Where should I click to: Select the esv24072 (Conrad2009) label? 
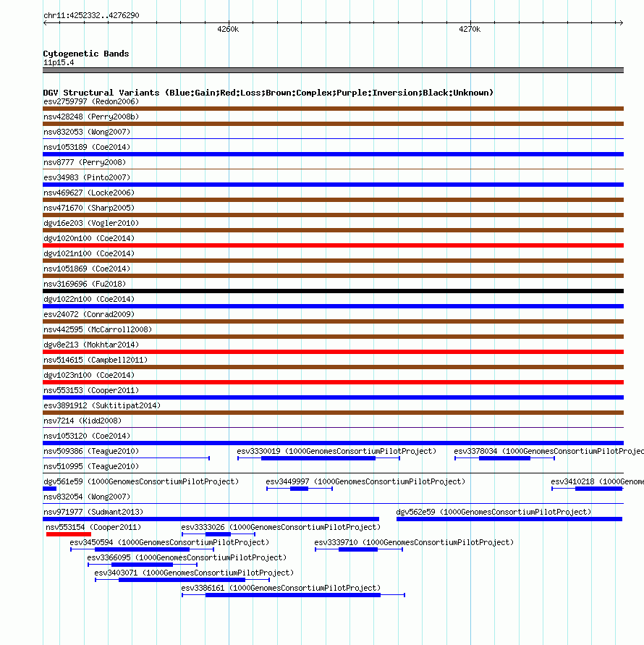tap(89, 315)
